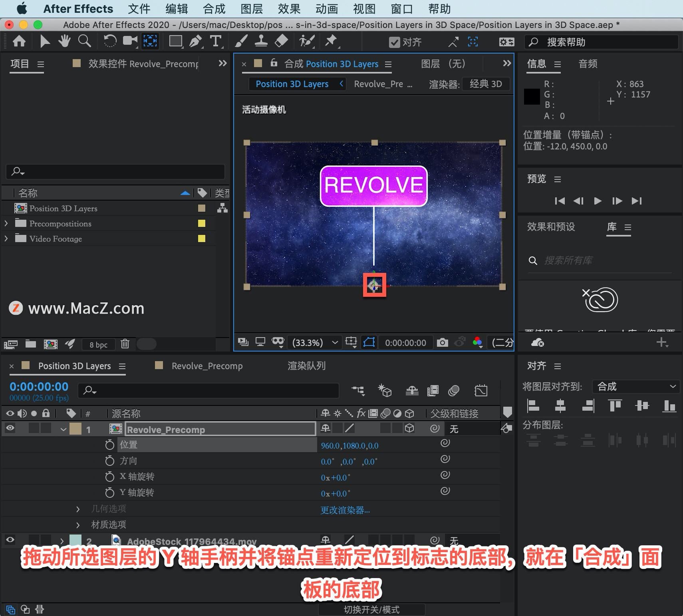Click the 搜索帮助 search field
The width and height of the screenshot is (683, 616).
[x=601, y=42]
